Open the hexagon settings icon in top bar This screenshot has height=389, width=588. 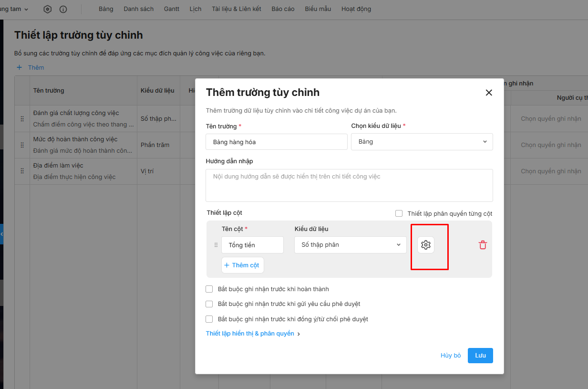pos(47,9)
